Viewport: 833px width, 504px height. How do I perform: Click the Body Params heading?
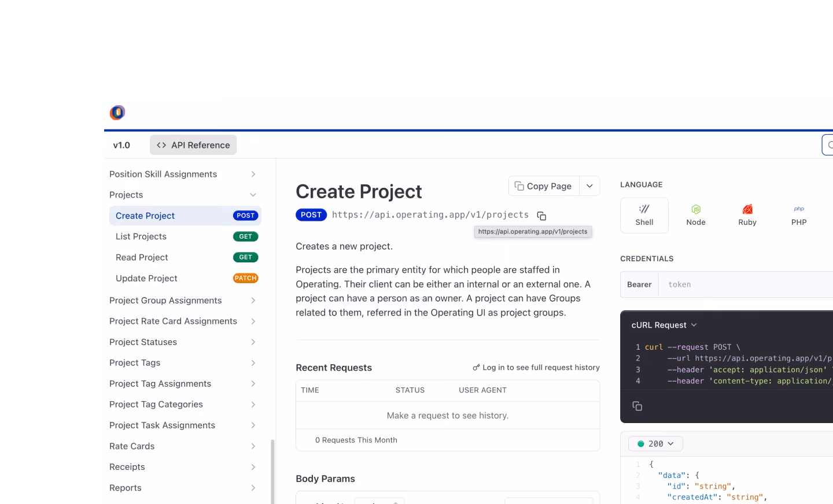coord(325,479)
